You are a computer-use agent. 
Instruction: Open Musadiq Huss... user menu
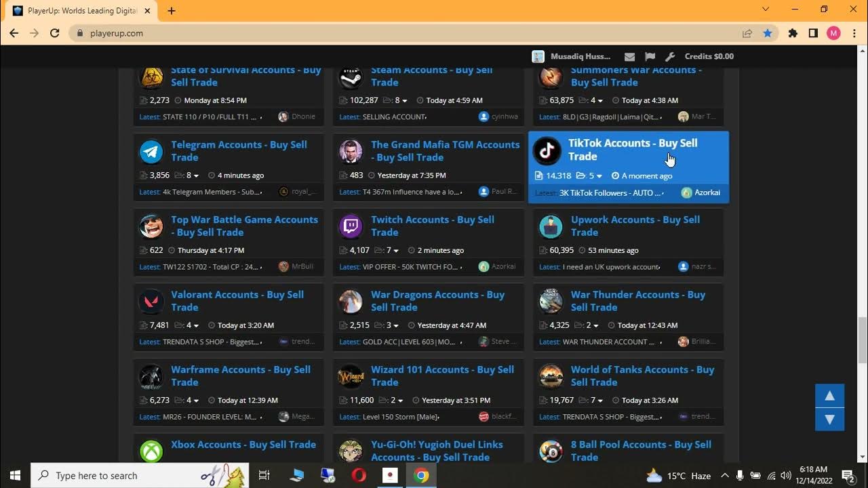point(572,56)
